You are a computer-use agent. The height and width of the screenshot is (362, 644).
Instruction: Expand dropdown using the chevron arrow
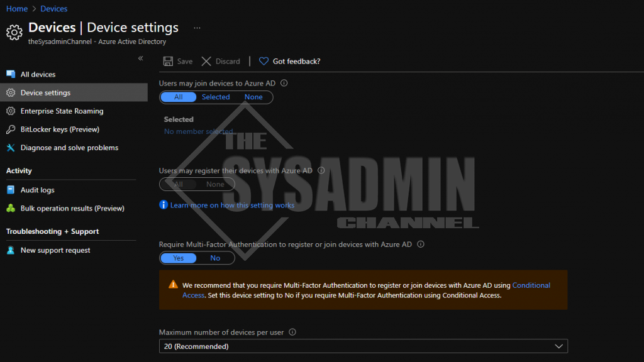[x=558, y=346]
